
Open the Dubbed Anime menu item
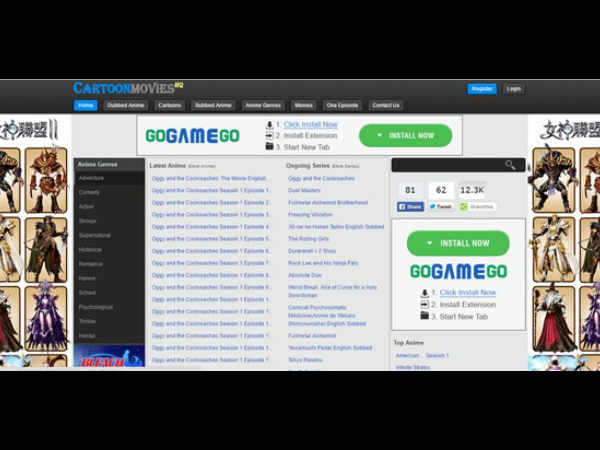click(x=126, y=105)
